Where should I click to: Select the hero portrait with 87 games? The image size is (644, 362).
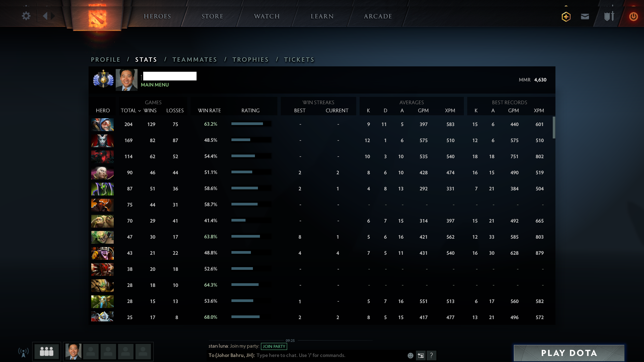pyautogui.click(x=102, y=189)
